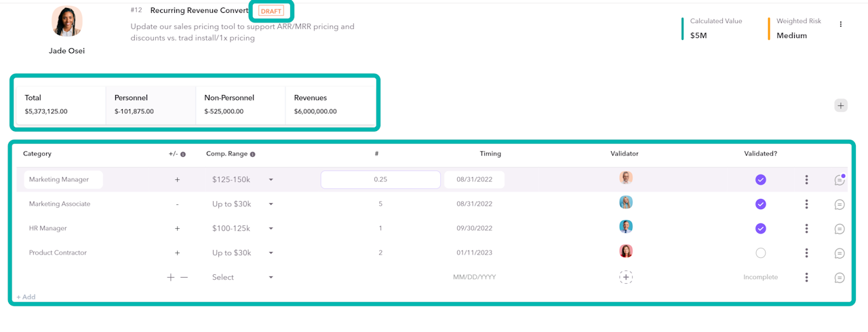
Task: Click the quantity 2 for Product Contractor
Action: (x=380, y=253)
